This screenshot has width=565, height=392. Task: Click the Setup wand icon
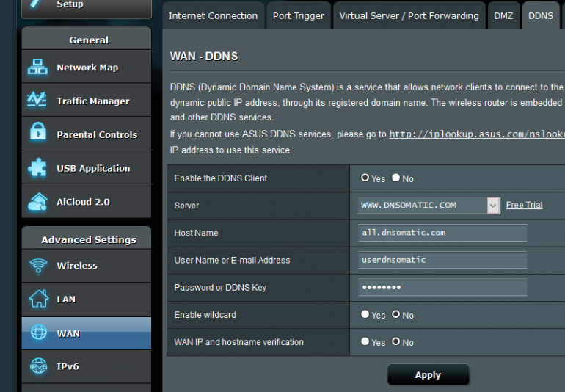tap(36, 4)
